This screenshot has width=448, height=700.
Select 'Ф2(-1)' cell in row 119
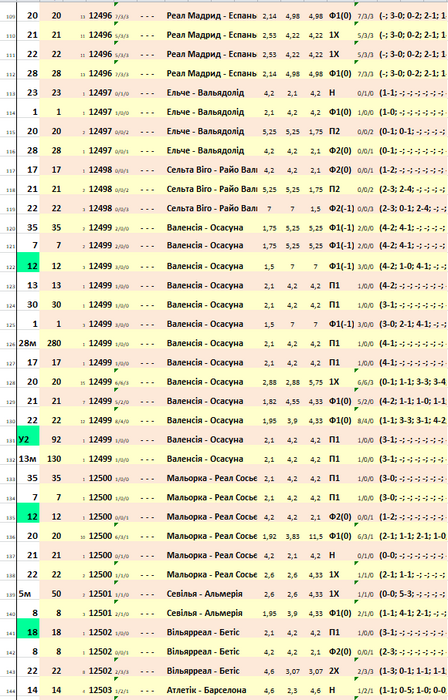point(341,208)
